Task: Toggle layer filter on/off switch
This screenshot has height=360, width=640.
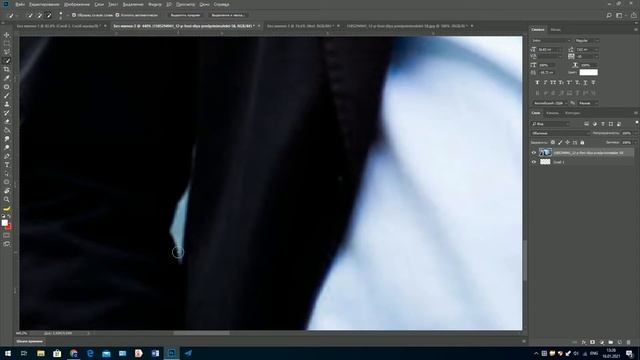Action: [636, 123]
